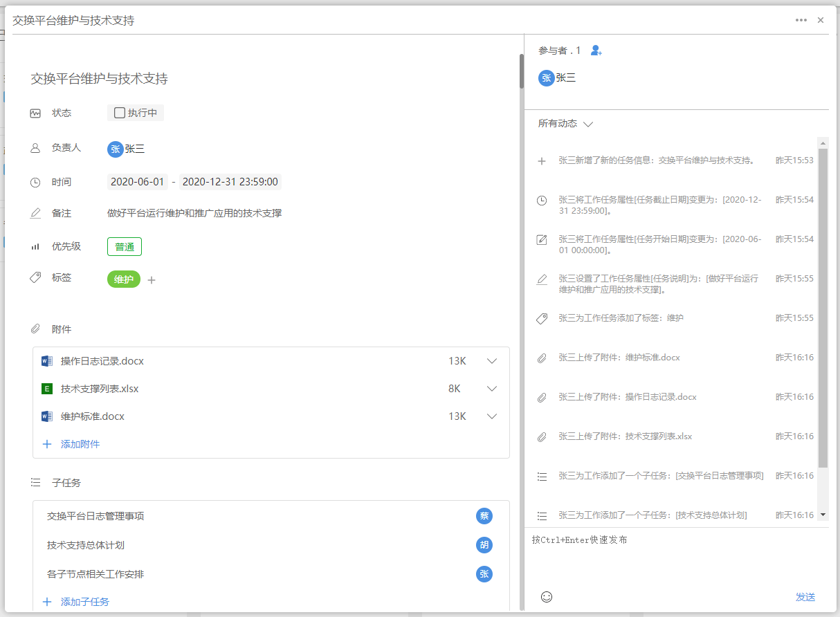Image resolution: width=840 pixels, height=617 pixels.
Task: Click the 蔡 assignee avatar on subtask
Action: (x=484, y=516)
